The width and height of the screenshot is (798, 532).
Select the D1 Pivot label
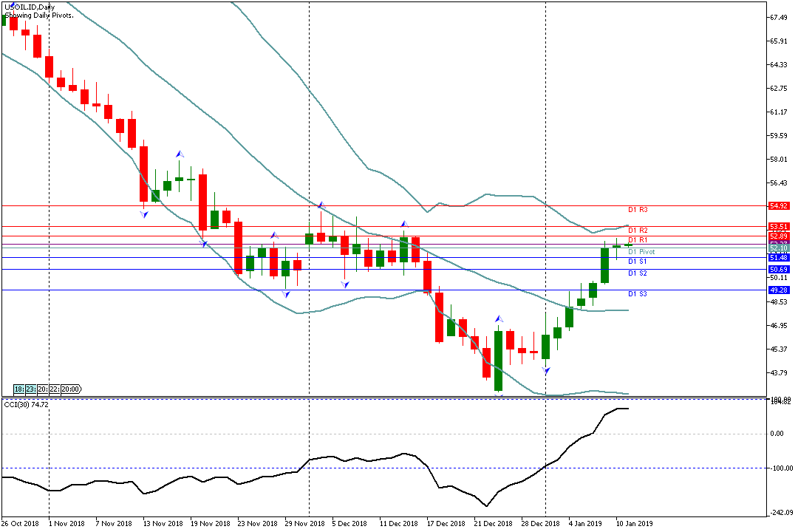[x=641, y=252]
